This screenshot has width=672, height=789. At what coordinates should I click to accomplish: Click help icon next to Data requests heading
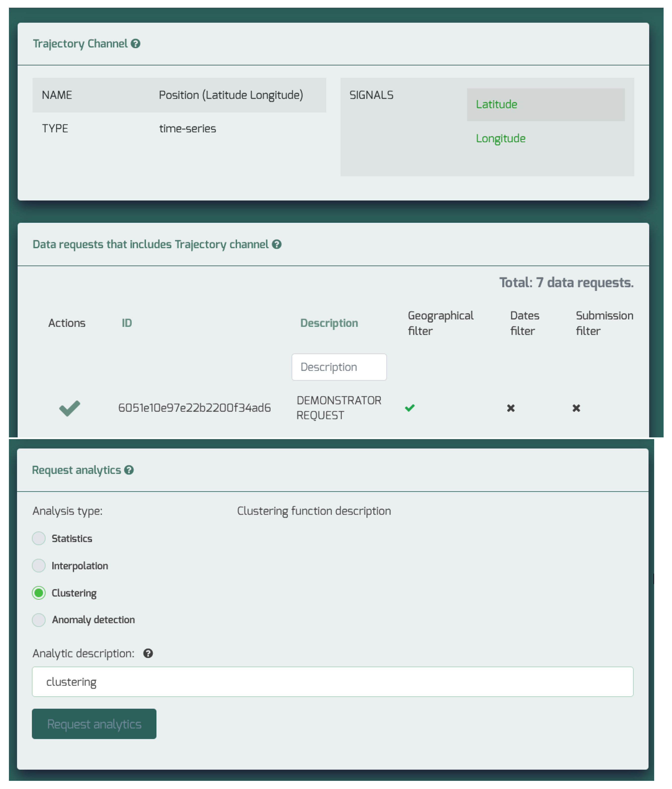(x=277, y=245)
